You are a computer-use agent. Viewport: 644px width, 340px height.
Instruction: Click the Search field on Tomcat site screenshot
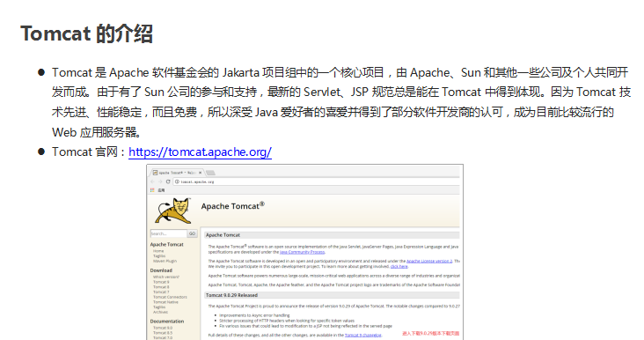coord(168,233)
